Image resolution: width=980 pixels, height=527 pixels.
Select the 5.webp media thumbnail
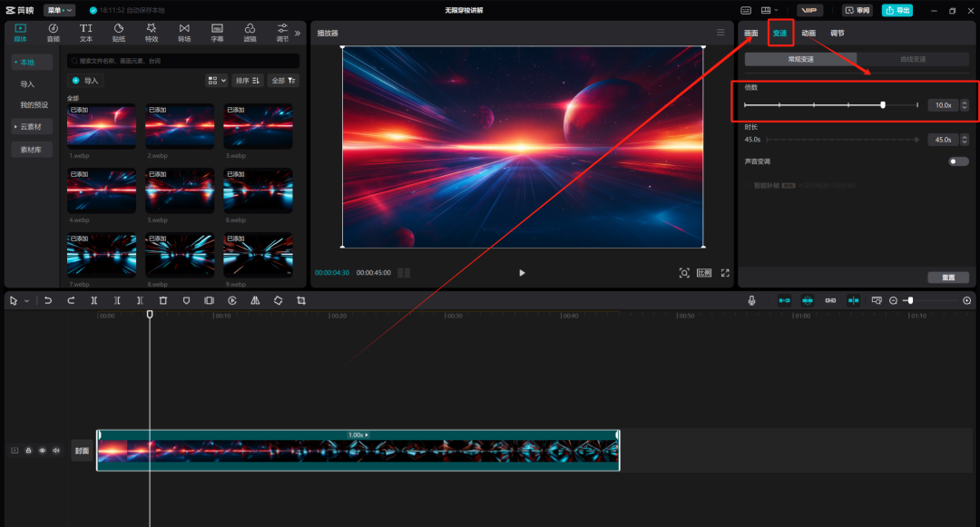[x=180, y=190]
